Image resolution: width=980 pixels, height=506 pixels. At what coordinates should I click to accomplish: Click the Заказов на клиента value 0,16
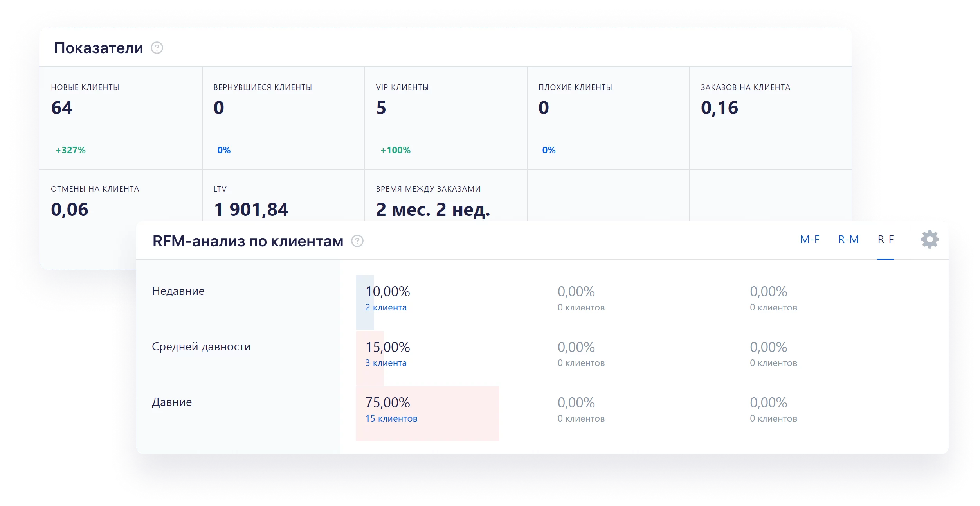pyautogui.click(x=719, y=108)
